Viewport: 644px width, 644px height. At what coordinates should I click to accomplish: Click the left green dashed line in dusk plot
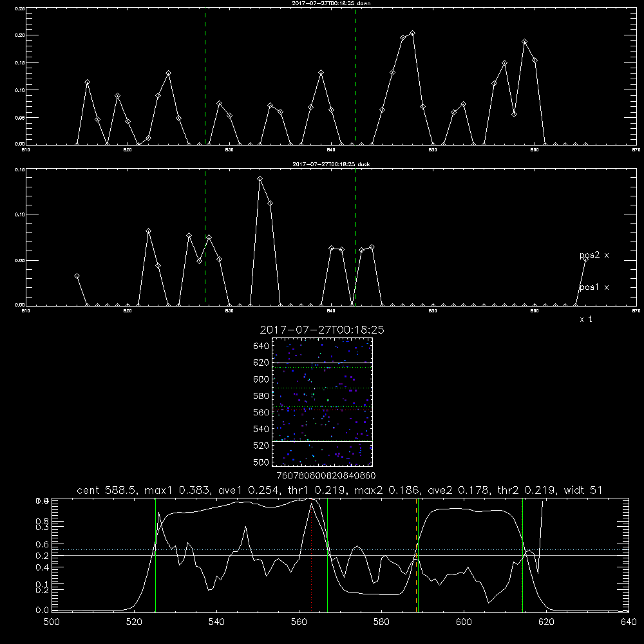tap(205, 237)
